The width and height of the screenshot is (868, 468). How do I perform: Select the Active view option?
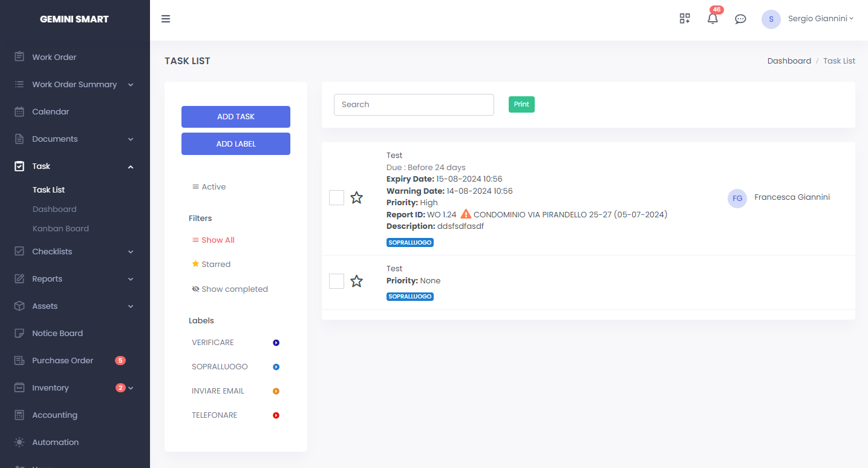pos(209,186)
